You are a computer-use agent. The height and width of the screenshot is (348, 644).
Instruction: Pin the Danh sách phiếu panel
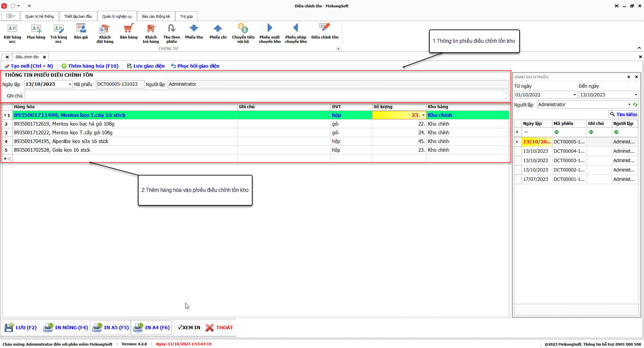click(x=629, y=77)
